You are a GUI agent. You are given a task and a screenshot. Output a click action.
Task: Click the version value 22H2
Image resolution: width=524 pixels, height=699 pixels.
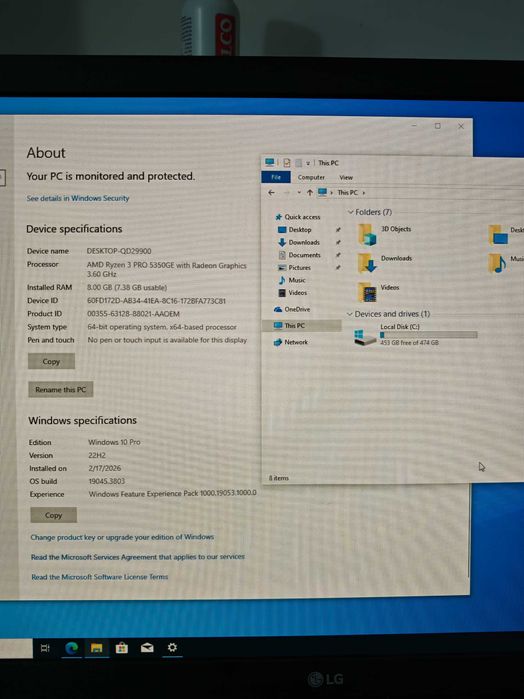coord(97,455)
